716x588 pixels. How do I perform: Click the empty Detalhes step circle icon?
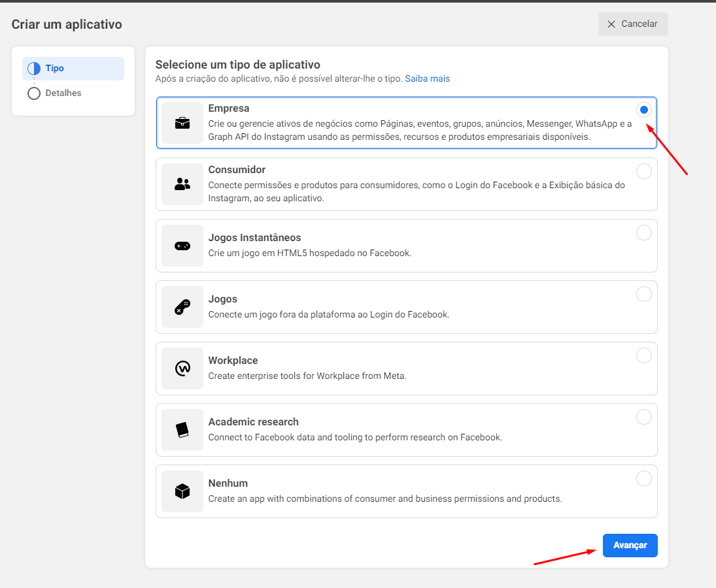34,93
